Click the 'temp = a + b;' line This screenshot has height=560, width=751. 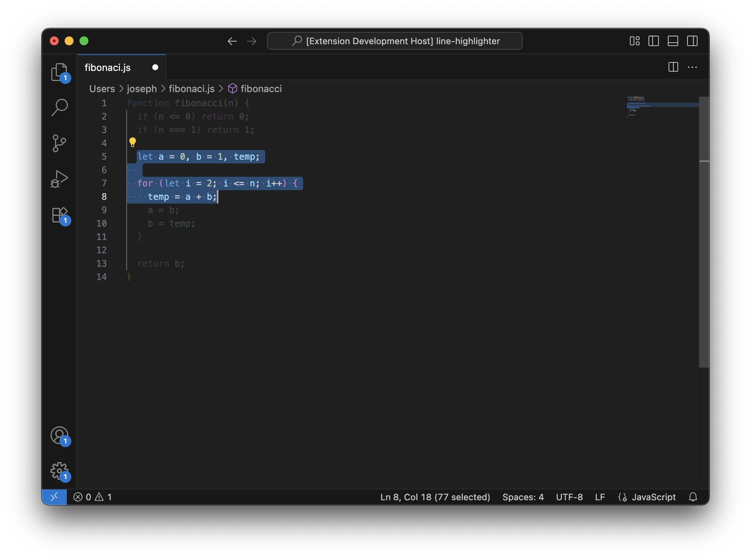(182, 197)
